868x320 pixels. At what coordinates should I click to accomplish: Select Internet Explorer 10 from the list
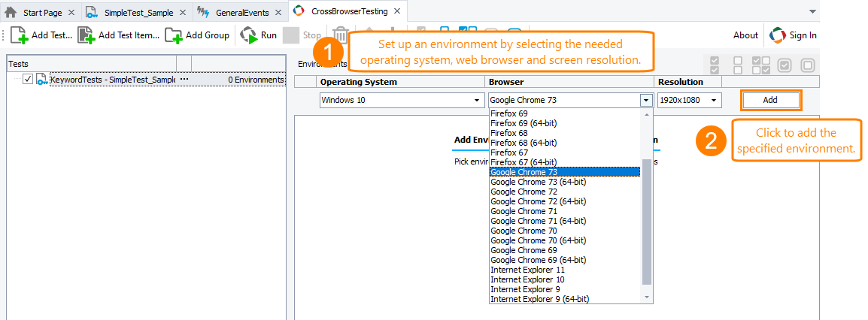coord(565,279)
